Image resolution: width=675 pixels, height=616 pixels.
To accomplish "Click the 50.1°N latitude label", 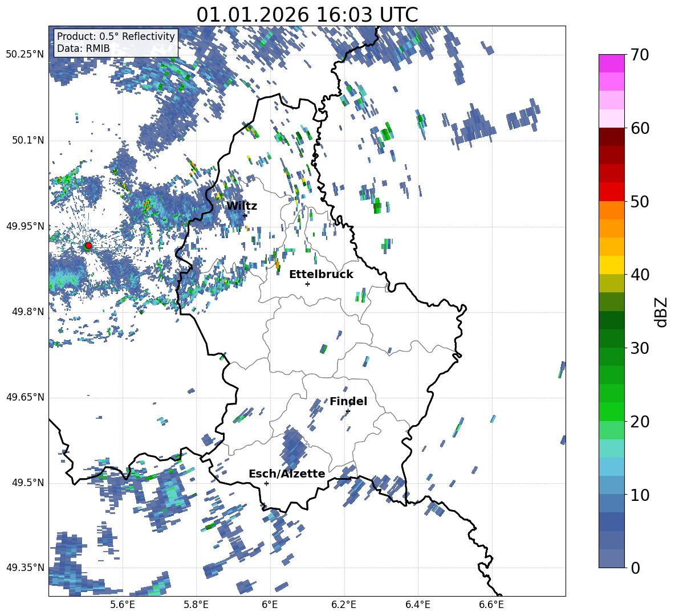I will (x=27, y=140).
